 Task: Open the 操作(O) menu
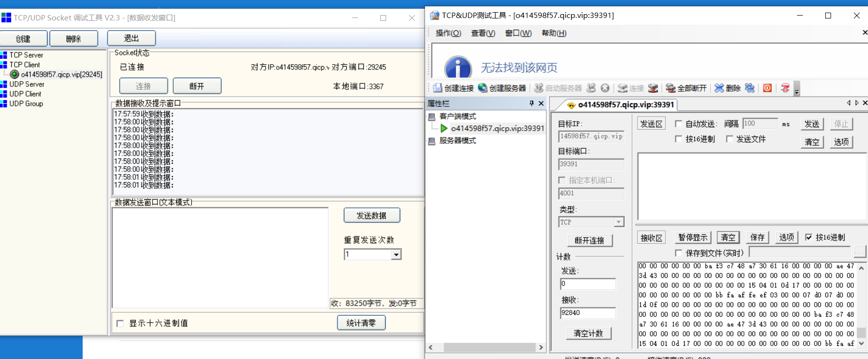coord(448,33)
